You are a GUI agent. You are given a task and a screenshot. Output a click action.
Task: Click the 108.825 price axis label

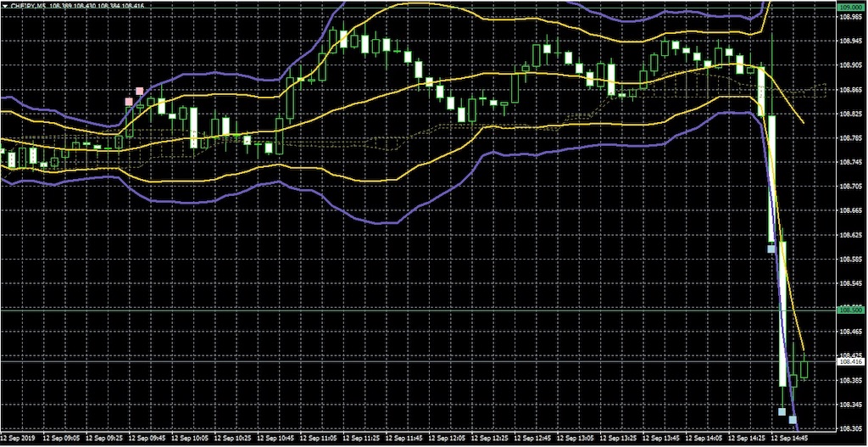point(851,115)
